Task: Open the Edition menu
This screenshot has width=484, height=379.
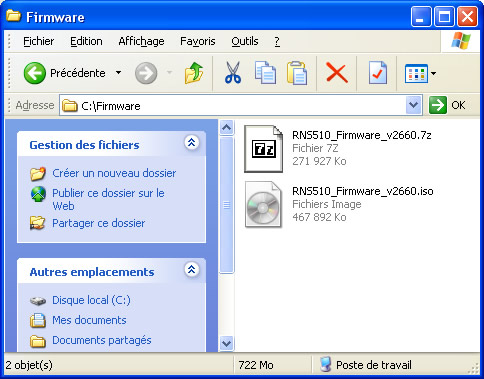Action: click(x=86, y=41)
